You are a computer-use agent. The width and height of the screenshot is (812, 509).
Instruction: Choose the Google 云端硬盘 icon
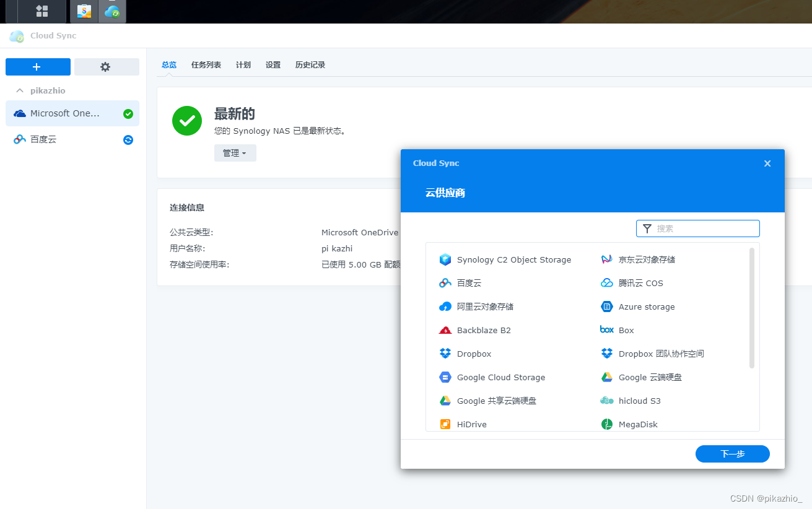[607, 377]
